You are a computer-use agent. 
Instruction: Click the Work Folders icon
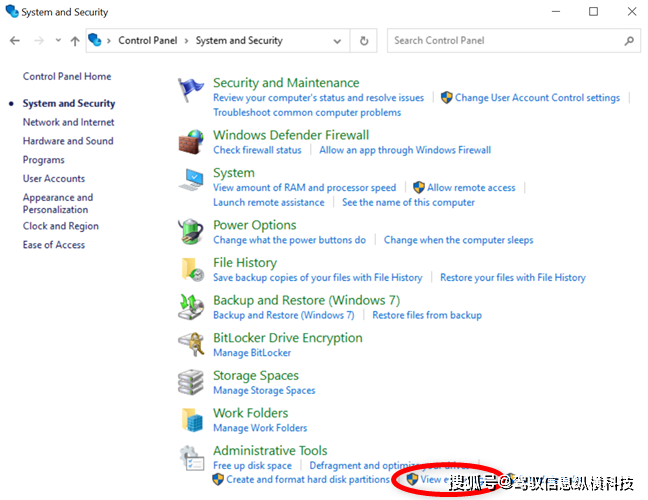tap(192, 420)
